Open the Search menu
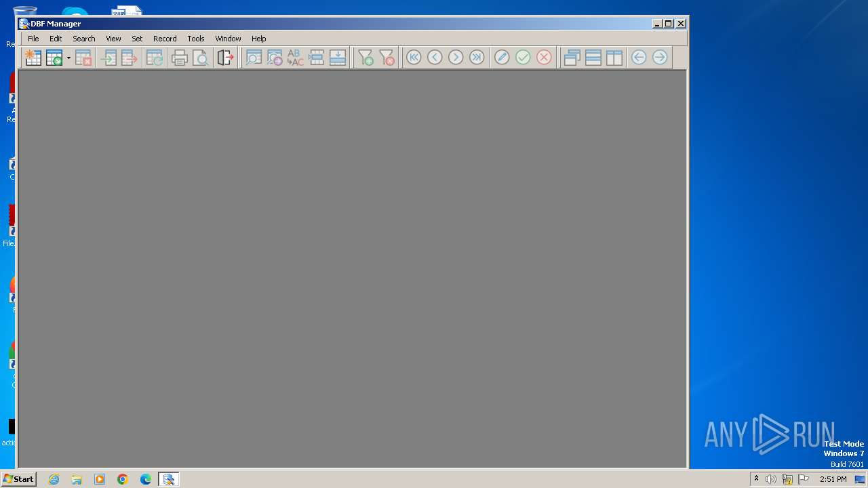 84,39
